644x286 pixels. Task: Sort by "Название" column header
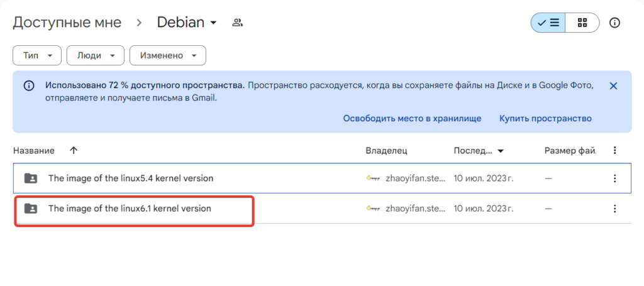coord(34,151)
